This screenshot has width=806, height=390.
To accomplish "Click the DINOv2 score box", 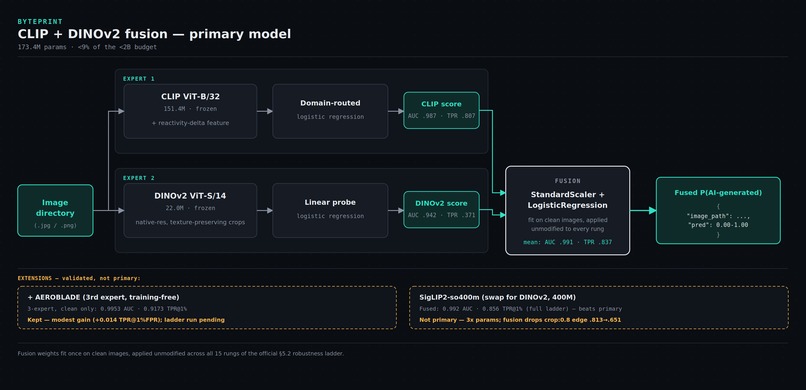I will 441,209.
